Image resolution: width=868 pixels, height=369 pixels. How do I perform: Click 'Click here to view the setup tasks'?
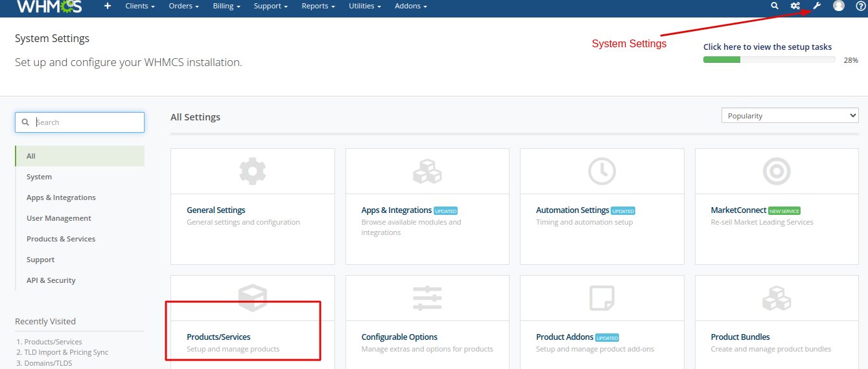[x=768, y=47]
